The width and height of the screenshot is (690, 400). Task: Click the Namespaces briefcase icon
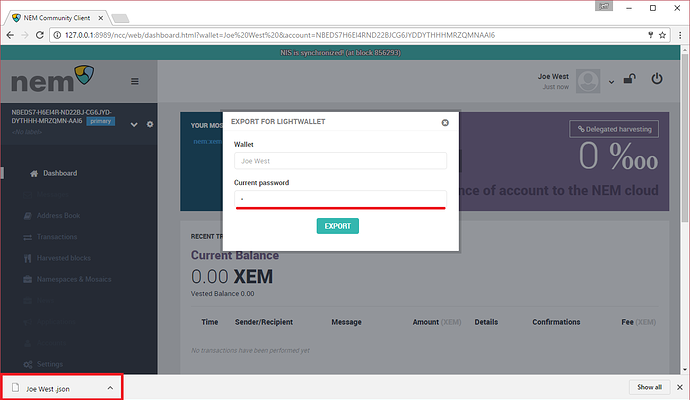coord(28,279)
